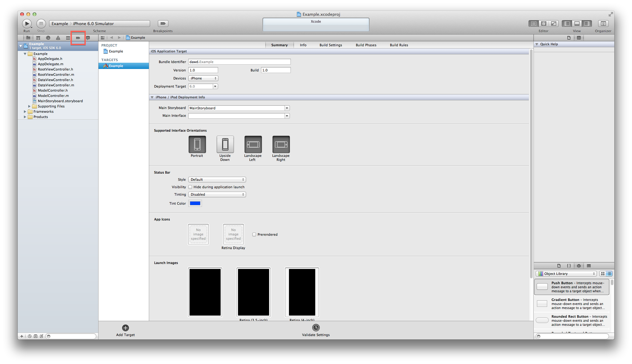Collapse iPhone / iPod Deployment Info section
Image resolution: width=632 pixels, height=364 pixels.
[x=152, y=97]
